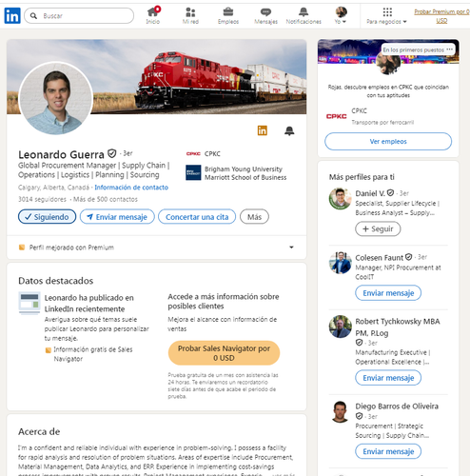Screen dimensions: 470x476
Task: Open the LinkedIn home logo
Action: click(12, 15)
